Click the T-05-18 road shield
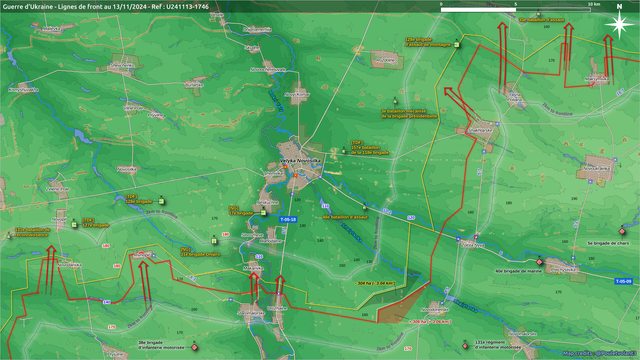Image resolution: width=640 pixels, height=360 pixels. pyautogui.click(x=288, y=220)
